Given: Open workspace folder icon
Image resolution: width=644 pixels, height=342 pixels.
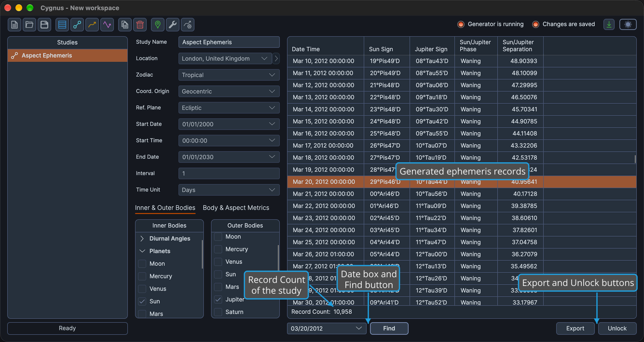Looking at the screenshot, I should [29, 25].
